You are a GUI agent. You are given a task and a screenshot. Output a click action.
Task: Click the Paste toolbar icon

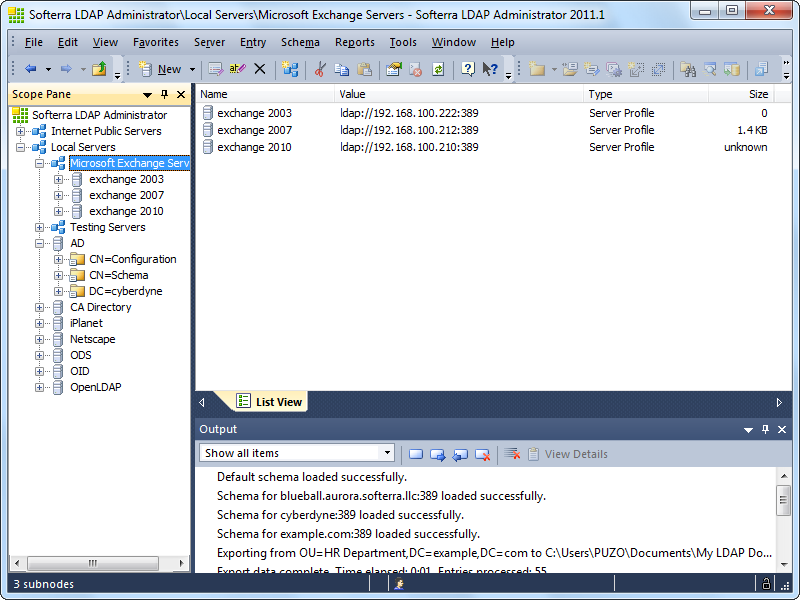click(x=364, y=69)
